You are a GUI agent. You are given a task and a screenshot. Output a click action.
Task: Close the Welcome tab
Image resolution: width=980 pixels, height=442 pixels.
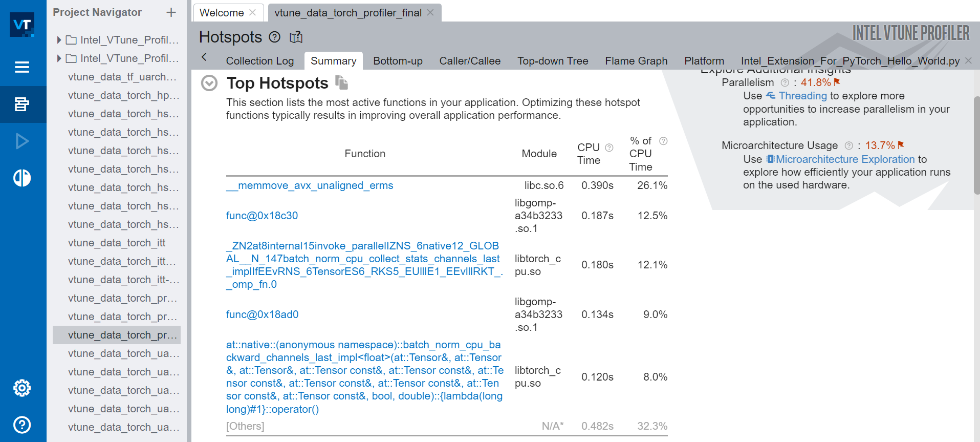[x=253, y=12]
